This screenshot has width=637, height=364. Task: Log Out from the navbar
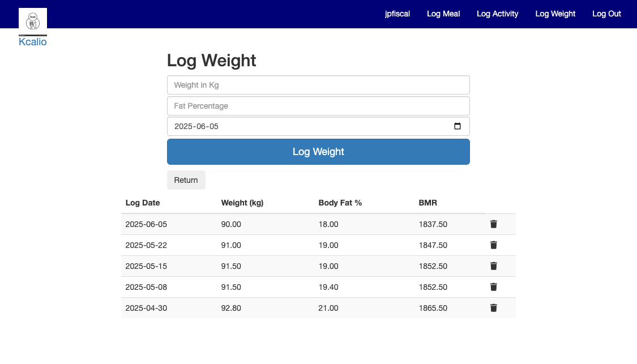point(606,14)
